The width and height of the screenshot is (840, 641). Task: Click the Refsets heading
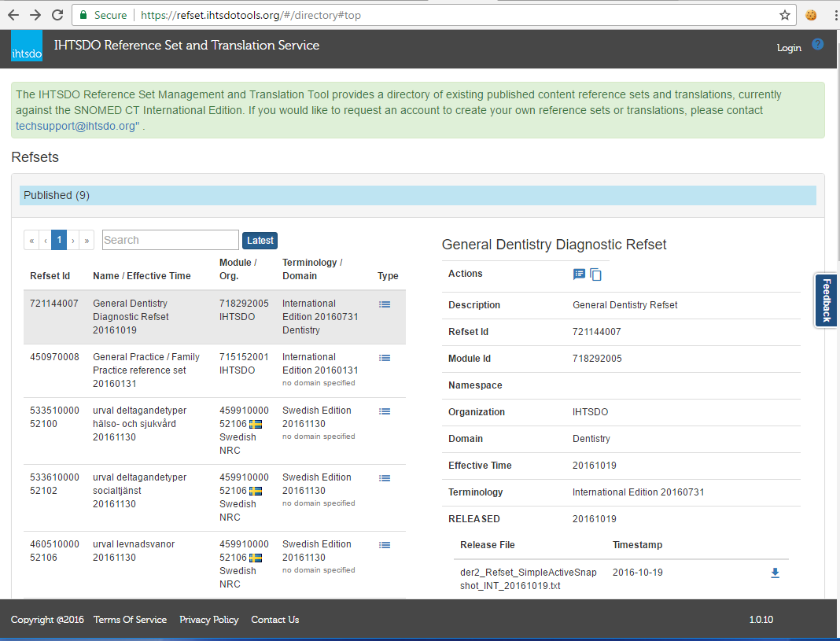coord(35,157)
